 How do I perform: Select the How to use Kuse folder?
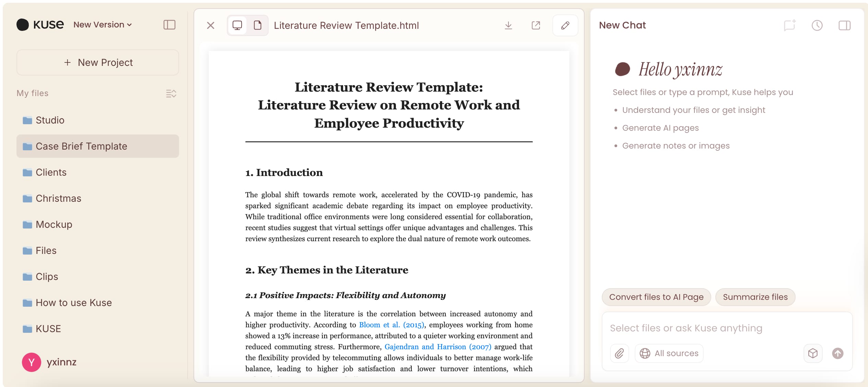97,303
